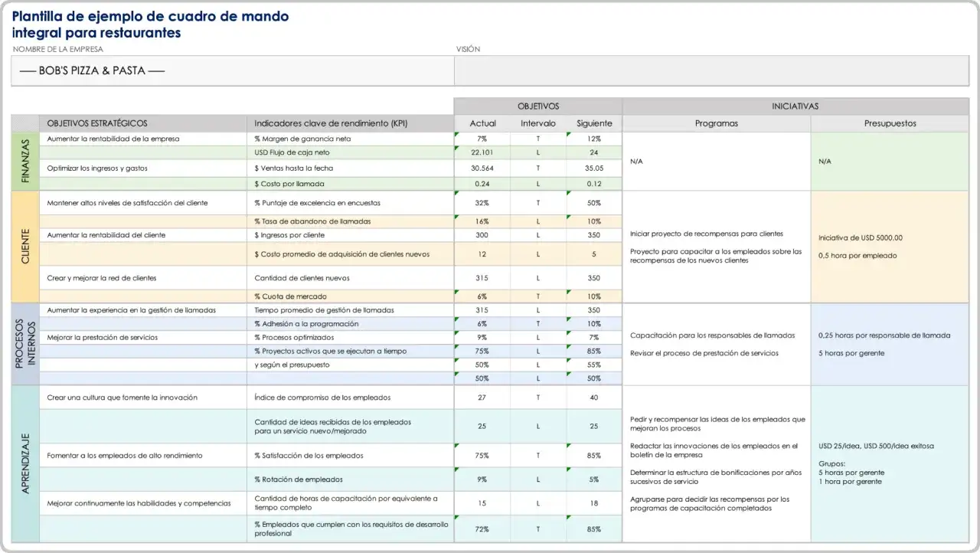980x553 pixels.
Task: Click '0,5 hora por empleado' budget
Action: pyautogui.click(x=857, y=255)
